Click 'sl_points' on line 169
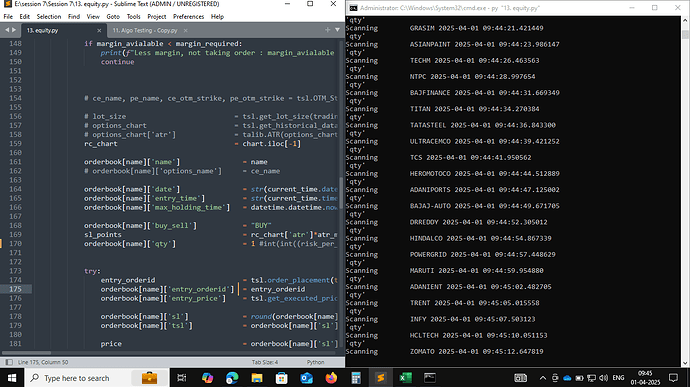Viewport: 690px width, 387px height. click(103, 234)
